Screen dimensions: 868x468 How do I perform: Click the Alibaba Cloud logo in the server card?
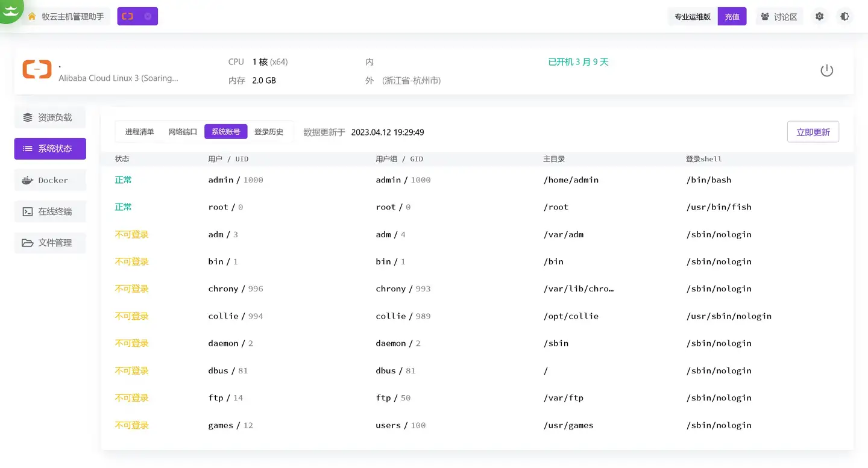[37, 70]
